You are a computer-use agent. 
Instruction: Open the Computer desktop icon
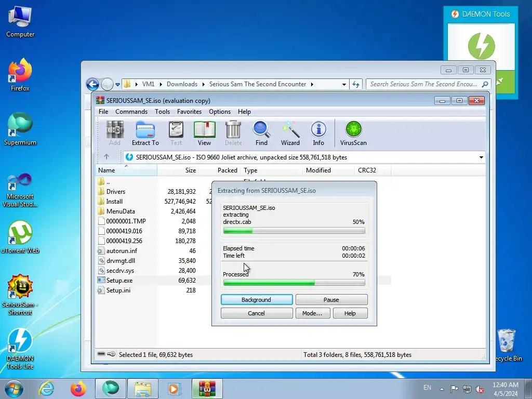(20, 22)
